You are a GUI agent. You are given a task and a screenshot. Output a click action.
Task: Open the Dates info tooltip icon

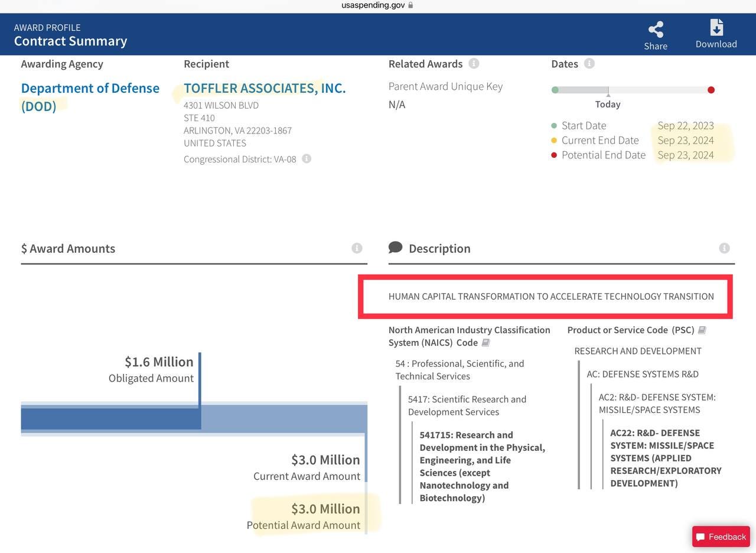click(x=589, y=63)
